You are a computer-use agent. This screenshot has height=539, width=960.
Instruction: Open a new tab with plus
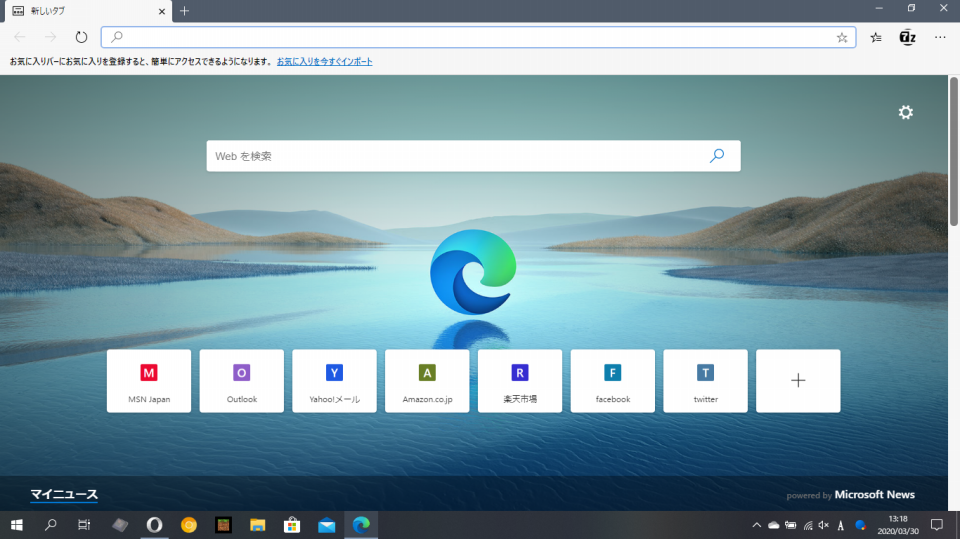pyautogui.click(x=184, y=11)
